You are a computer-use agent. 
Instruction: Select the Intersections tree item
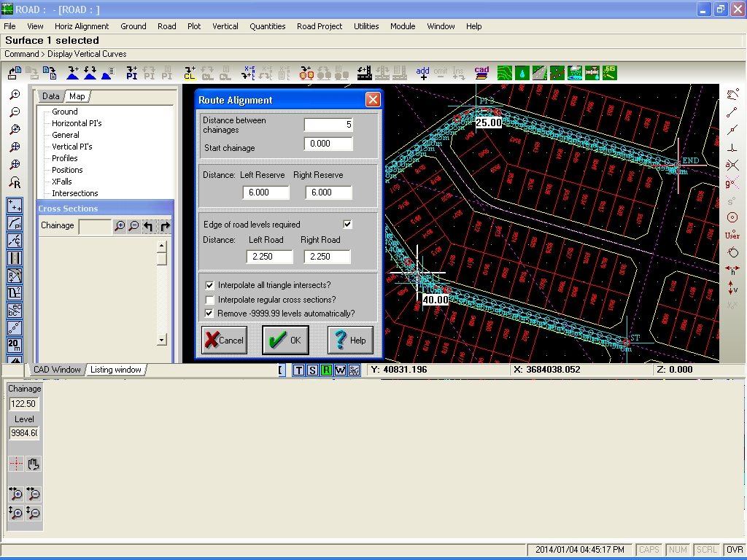(75, 192)
